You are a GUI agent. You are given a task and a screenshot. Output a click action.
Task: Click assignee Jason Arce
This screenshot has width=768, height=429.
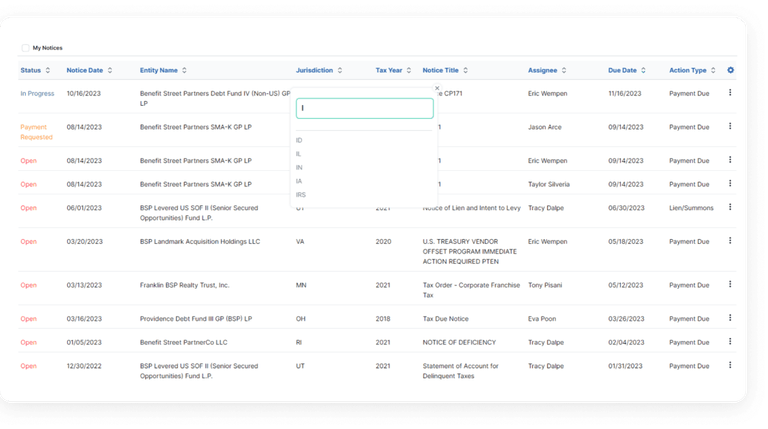point(545,127)
